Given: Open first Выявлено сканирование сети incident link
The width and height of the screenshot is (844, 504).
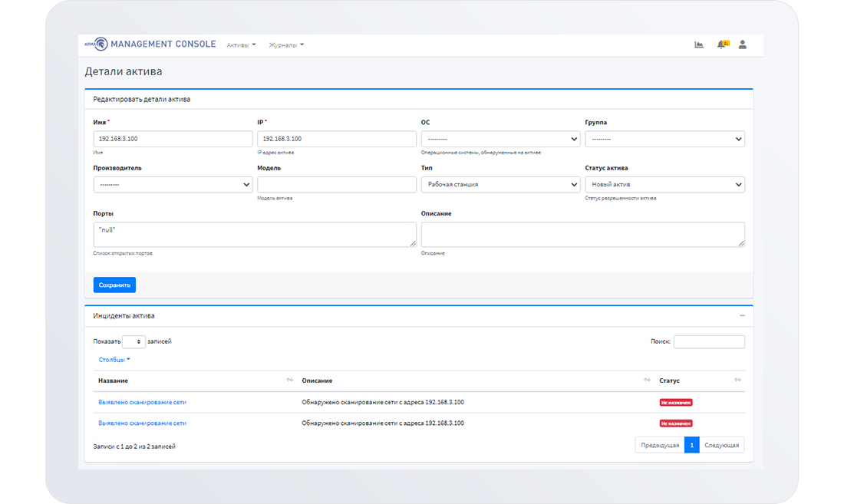Looking at the screenshot, I should [x=142, y=402].
